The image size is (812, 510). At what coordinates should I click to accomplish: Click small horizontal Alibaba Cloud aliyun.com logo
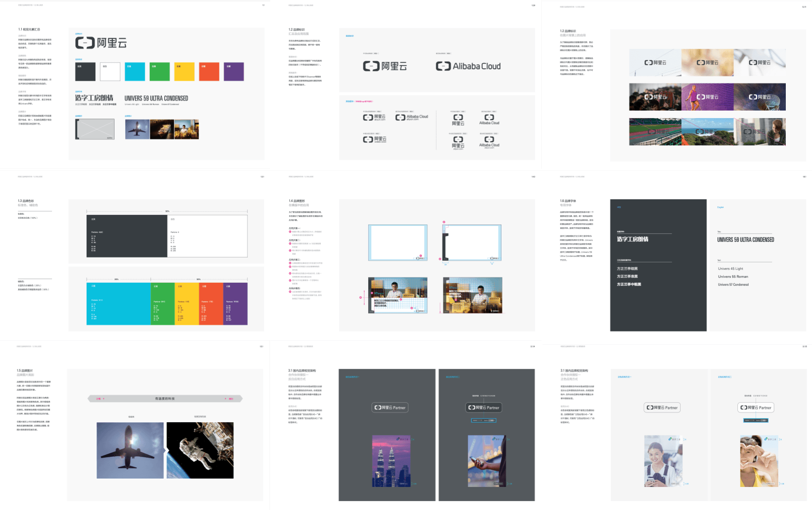coord(412,117)
